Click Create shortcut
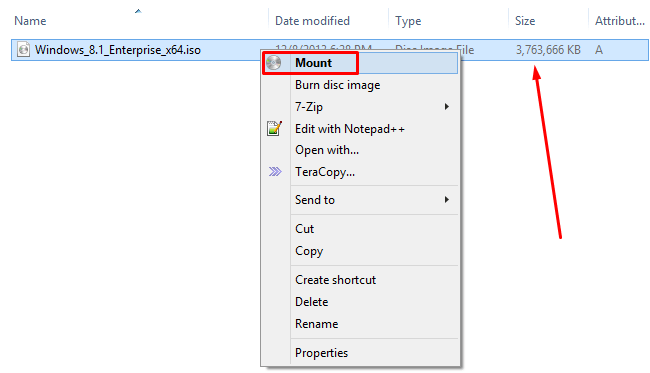The image size is (650, 373). (x=335, y=280)
